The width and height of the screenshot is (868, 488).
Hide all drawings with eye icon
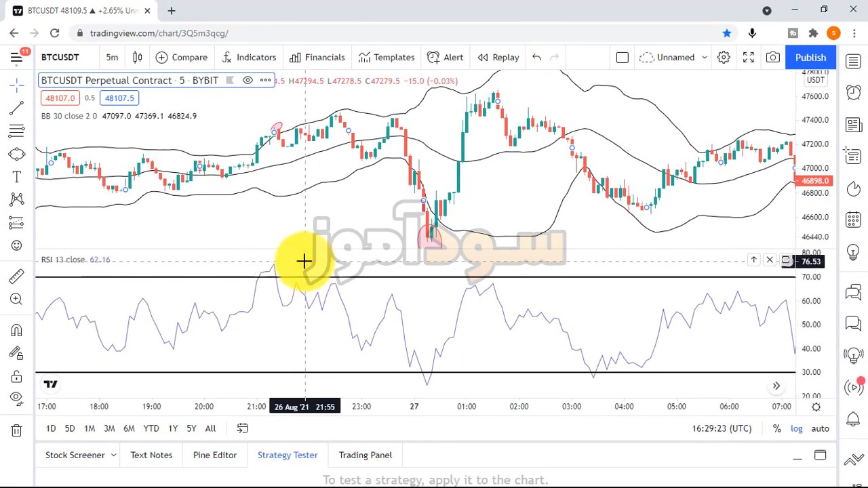click(x=16, y=399)
